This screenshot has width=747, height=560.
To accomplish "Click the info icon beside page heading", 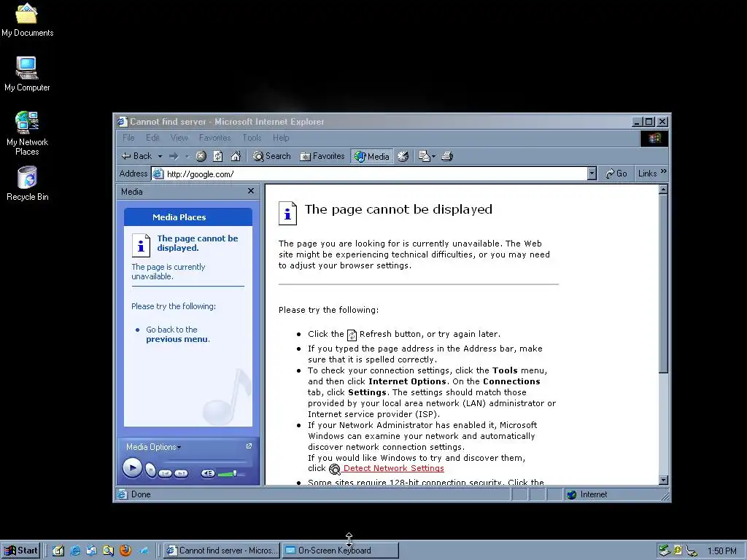I will point(287,214).
